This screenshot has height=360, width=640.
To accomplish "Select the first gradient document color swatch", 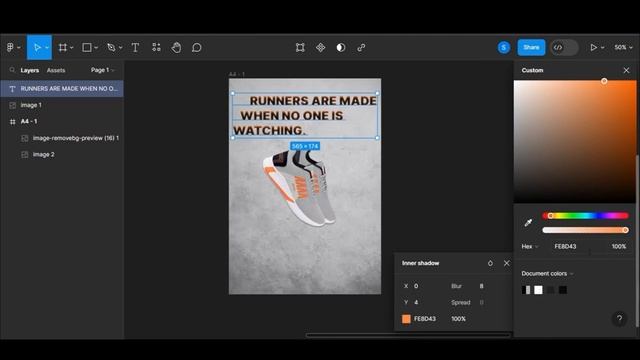I will pyautogui.click(x=526, y=290).
